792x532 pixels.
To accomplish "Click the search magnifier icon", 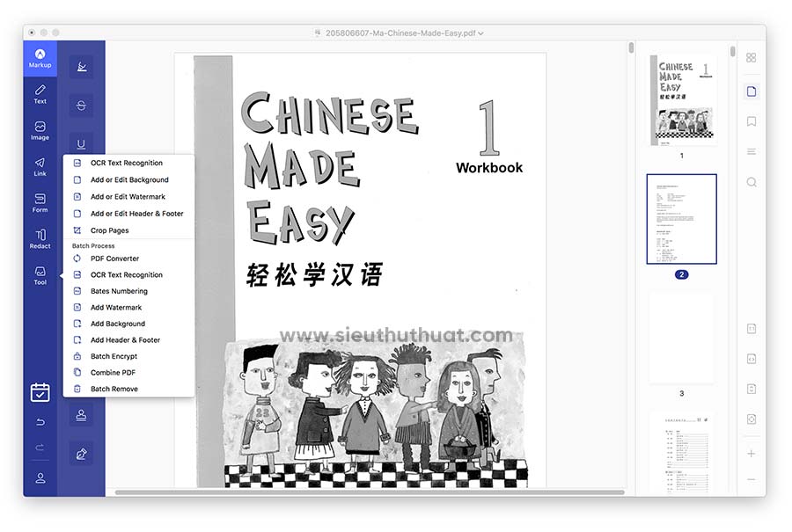I will (x=752, y=182).
